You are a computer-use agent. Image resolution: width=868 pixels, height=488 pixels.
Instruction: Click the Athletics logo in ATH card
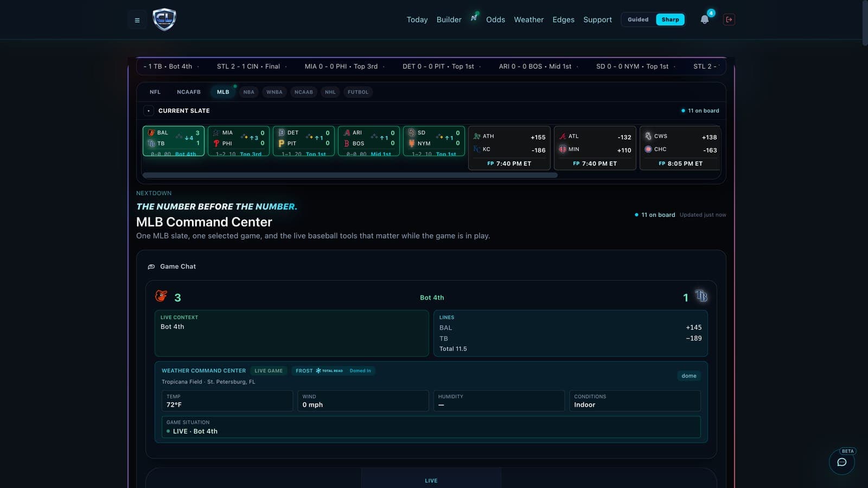click(x=477, y=136)
